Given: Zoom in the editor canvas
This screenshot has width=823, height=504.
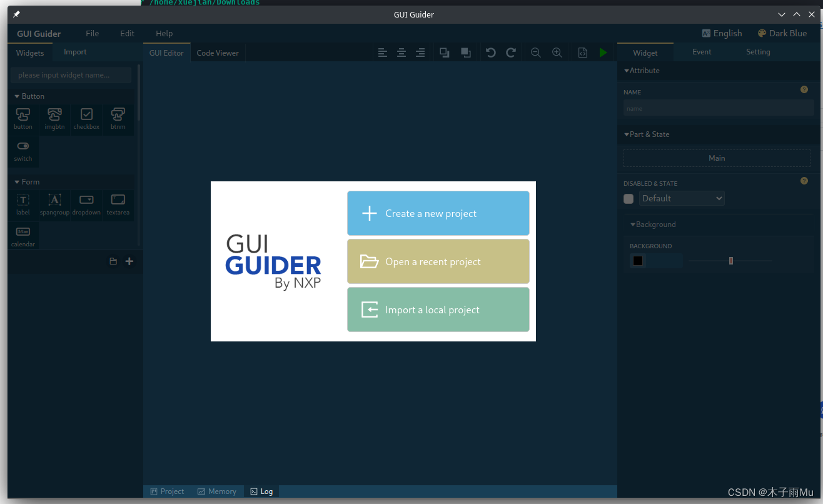Looking at the screenshot, I should click(557, 53).
